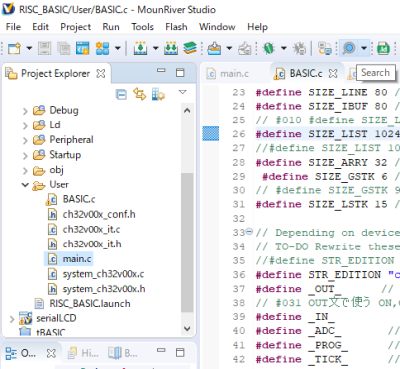Click the green Debug bug icon
The height and width of the screenshot is (369, 400).
click(269, 49)
